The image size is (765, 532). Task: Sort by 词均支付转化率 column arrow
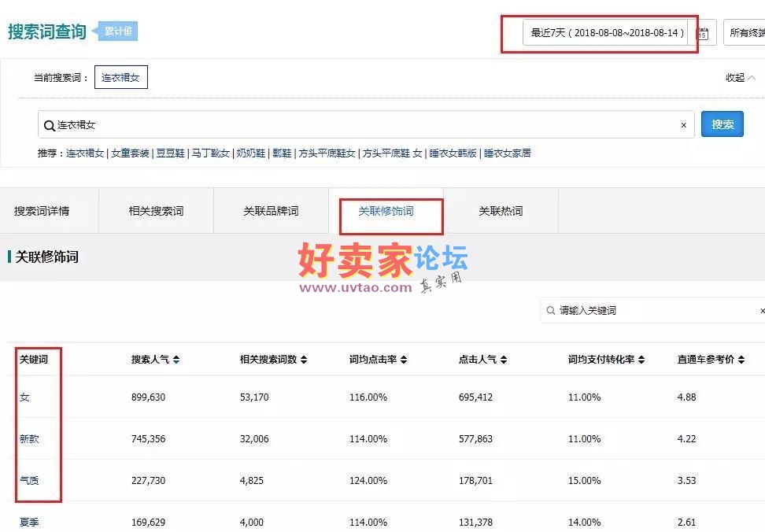641,360
